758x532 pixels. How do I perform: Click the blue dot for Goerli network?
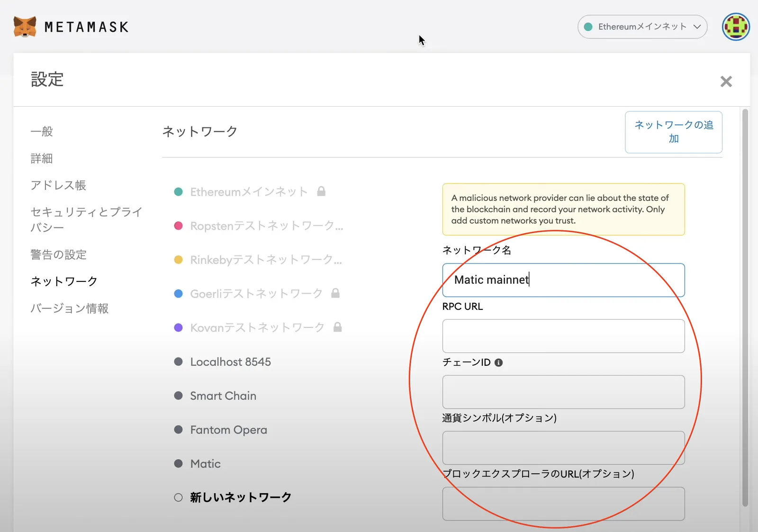(x=179, y=294)
